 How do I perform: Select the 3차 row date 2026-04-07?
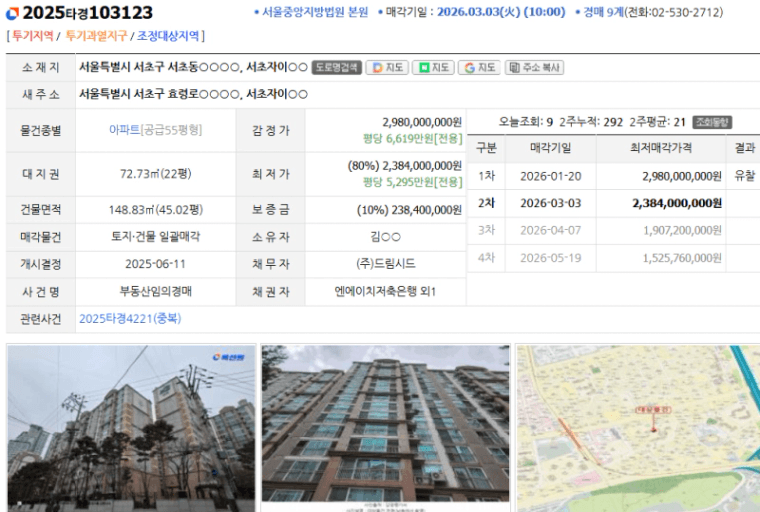[x=551, y=231]
